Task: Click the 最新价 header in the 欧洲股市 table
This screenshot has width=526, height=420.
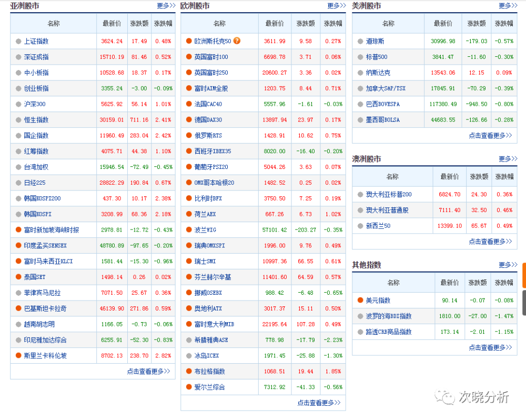Action: [275, 23]
